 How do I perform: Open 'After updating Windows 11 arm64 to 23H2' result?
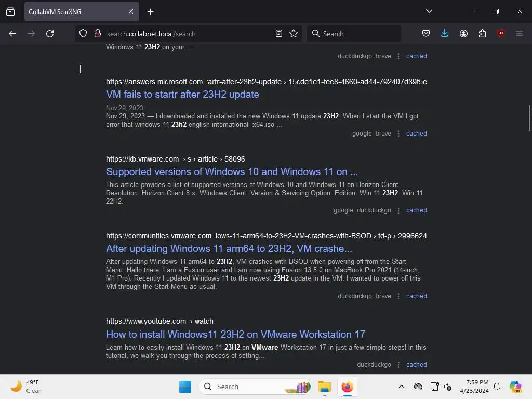(x=229, y=249)
